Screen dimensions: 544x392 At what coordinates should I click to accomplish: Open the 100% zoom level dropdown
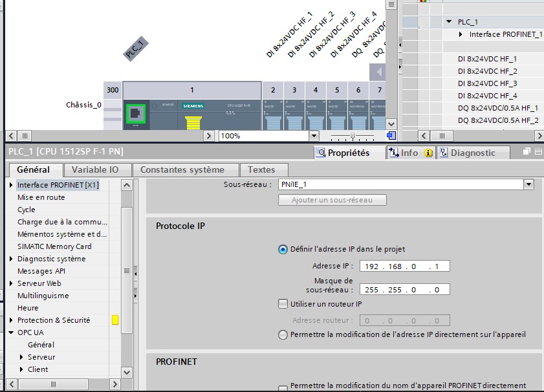314,136
